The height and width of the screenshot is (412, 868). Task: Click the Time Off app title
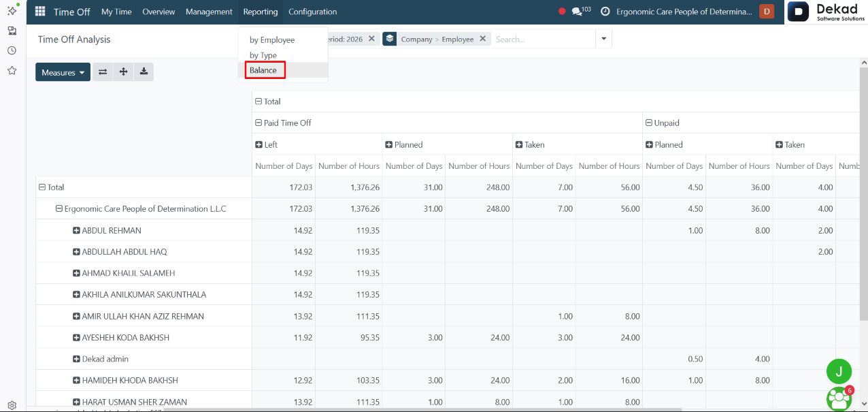[72, 12]
